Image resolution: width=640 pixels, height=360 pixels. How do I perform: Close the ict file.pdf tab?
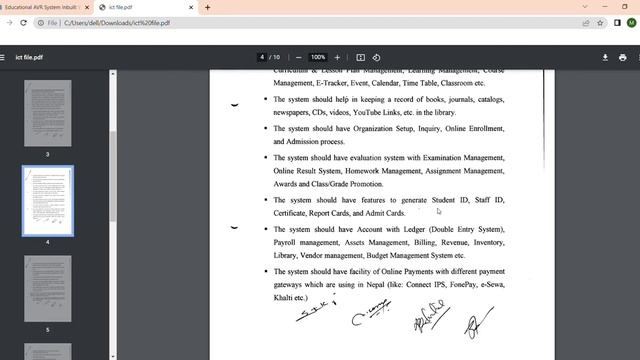(191, 7)
